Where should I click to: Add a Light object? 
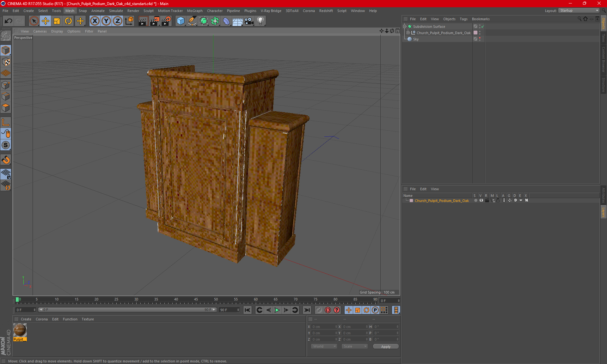click(261, 21)
